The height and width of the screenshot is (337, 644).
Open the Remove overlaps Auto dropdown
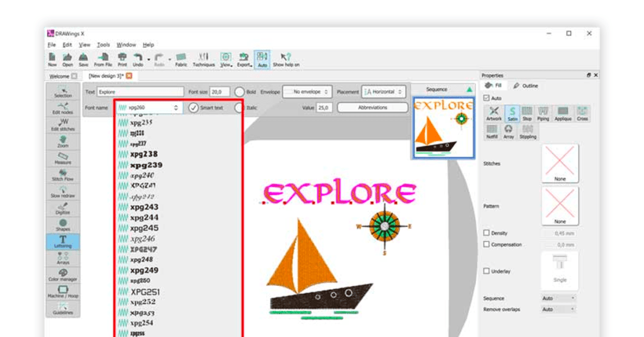558,309
